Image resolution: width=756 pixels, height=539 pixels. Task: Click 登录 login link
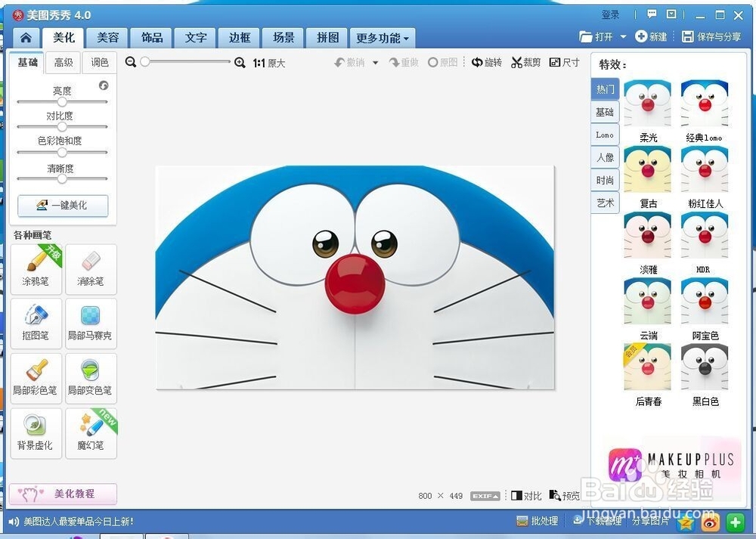610,14
